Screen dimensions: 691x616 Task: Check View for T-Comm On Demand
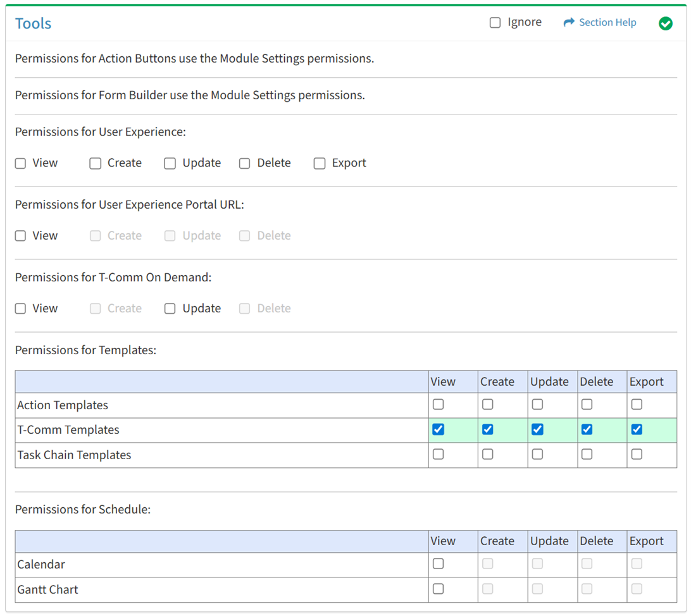tap(21, 309)
